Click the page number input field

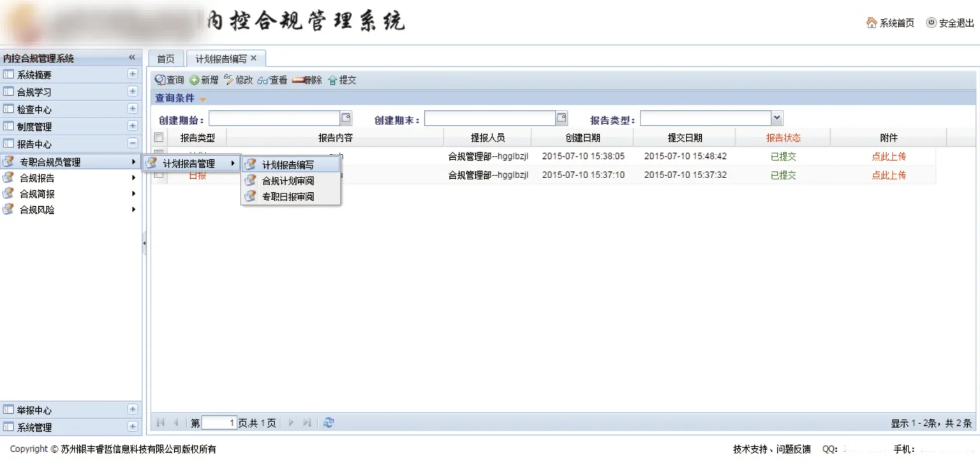tap(219, 423)
